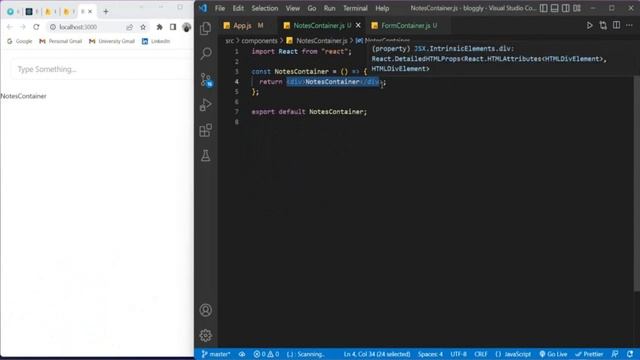Open the University Gmail bookmark
Screen dimensions: 640x360
coord(112,41)
